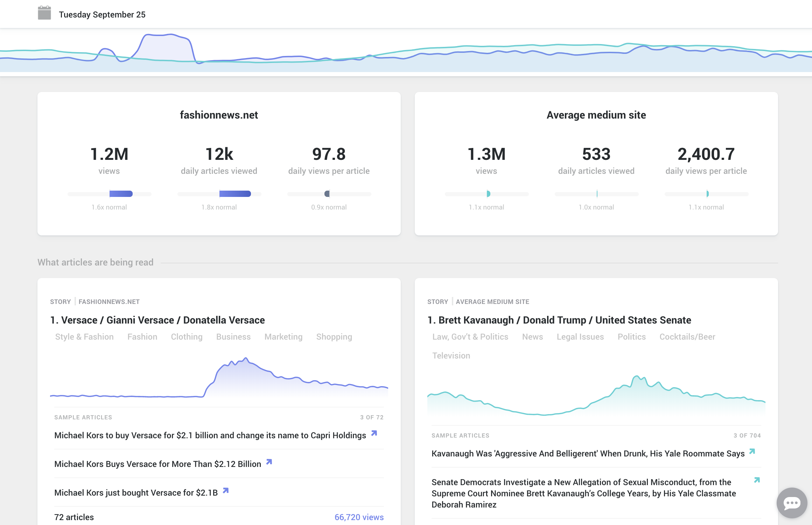Click the 2,400.7 figure
The width and height of the screenshot is (812, 525).
[x=706, y=154]
